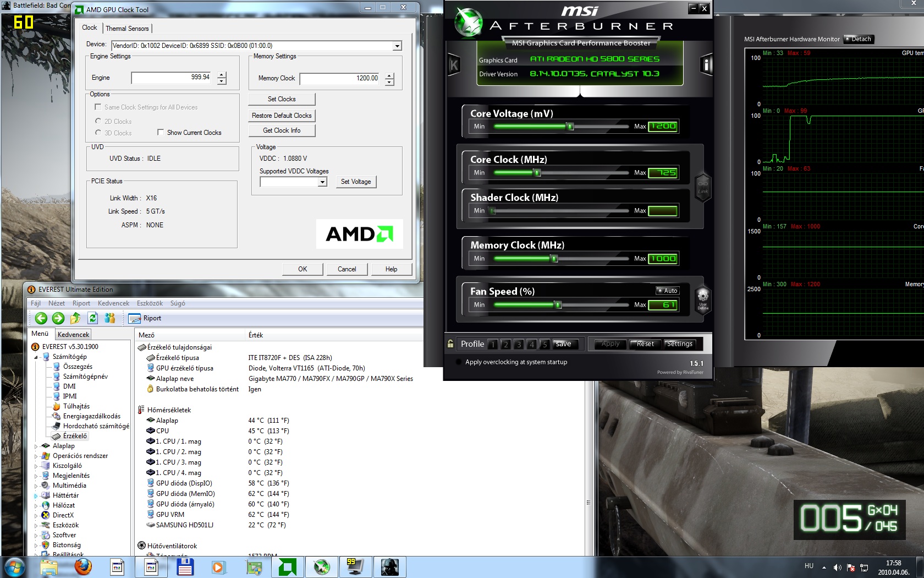Click the network tray icon

pyautogui.click(x=864, y=568)
